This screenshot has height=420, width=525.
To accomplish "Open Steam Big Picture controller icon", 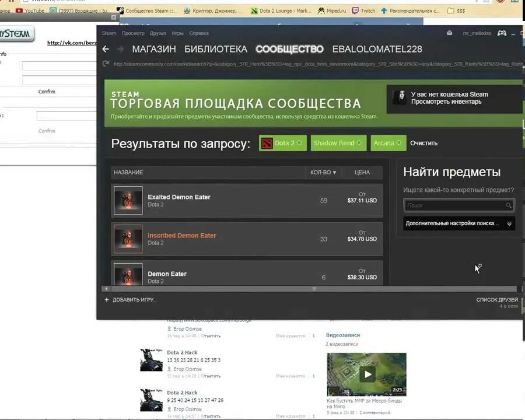I will 502,33.
